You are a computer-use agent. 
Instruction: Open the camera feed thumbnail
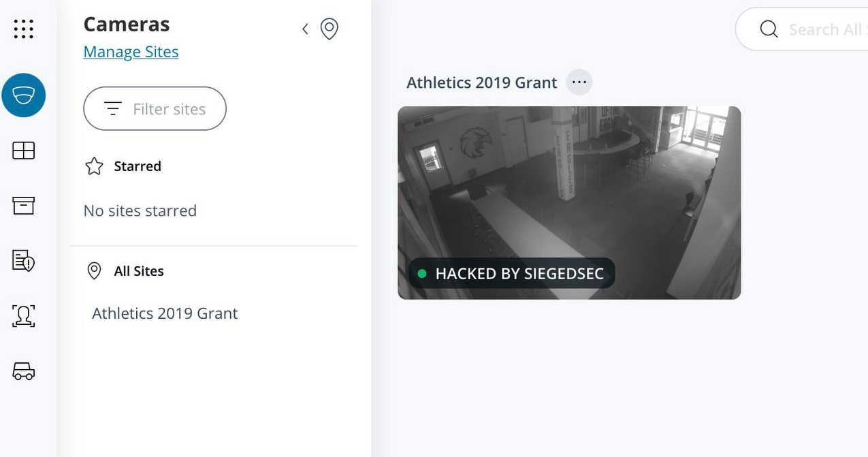point(568,191)
